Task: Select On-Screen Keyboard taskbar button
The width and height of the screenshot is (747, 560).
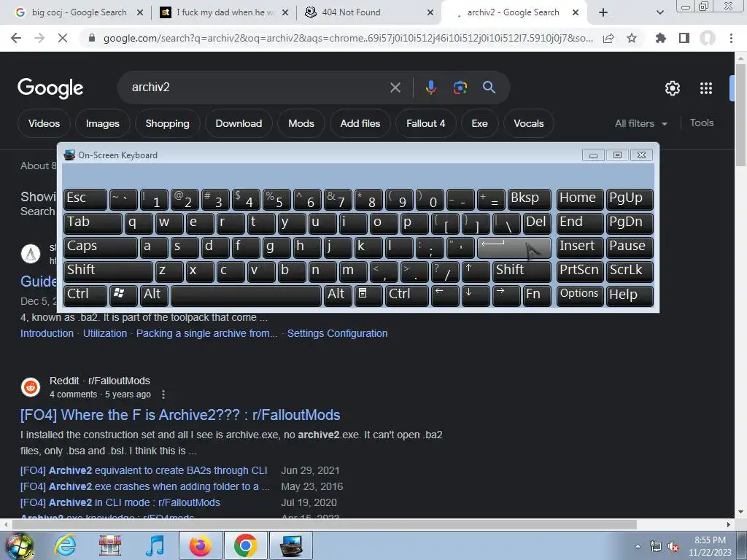Action: pyautogui.click(x=291, y=545)
